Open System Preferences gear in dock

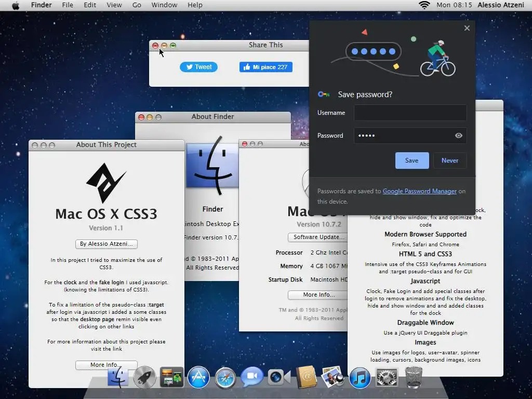point(387,377)
